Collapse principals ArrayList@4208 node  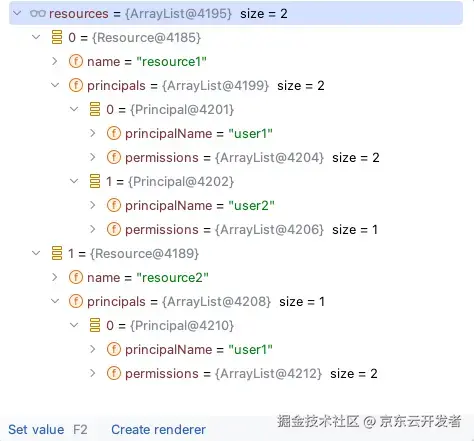[x=55, y=301]
